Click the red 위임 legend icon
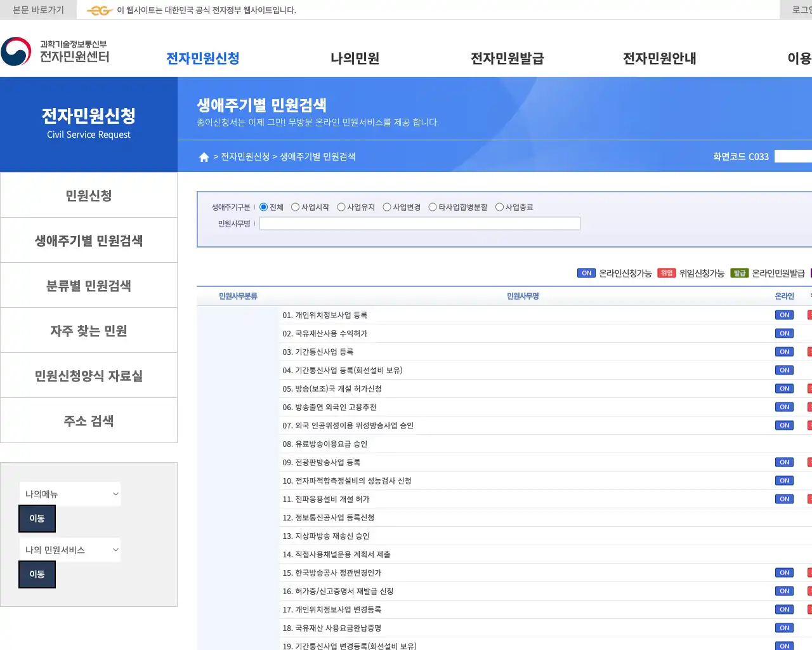812x650 pixels. tap(666, 273)
